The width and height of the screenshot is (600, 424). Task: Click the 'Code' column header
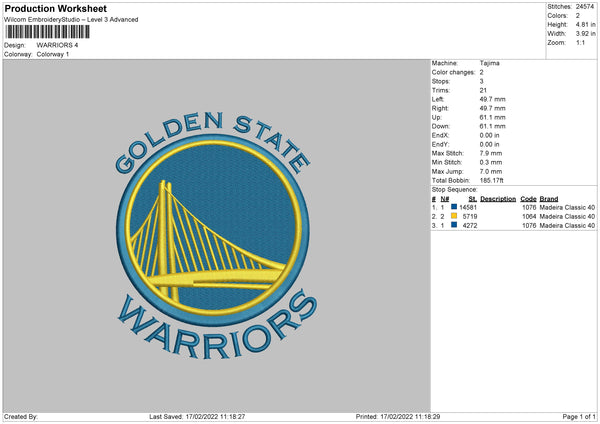[528, 199]
